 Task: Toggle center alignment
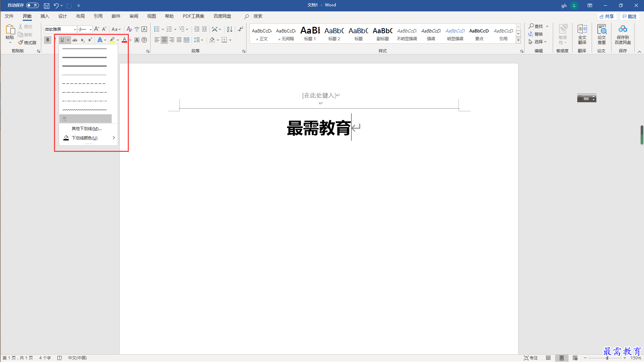click(x=164, y=40)
